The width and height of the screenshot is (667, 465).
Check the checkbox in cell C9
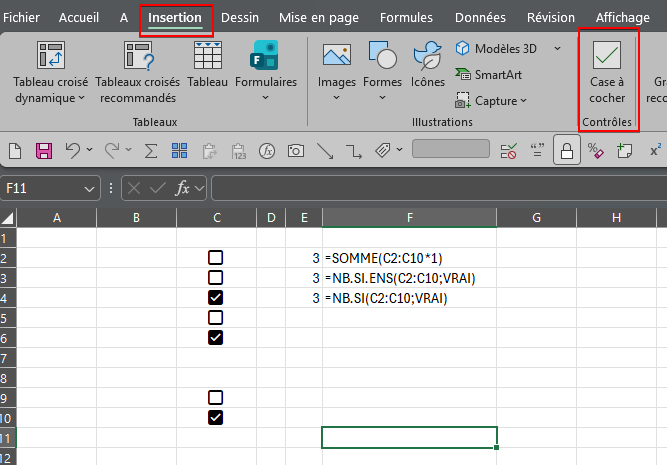pyautogui.click(x=216, y=397)
